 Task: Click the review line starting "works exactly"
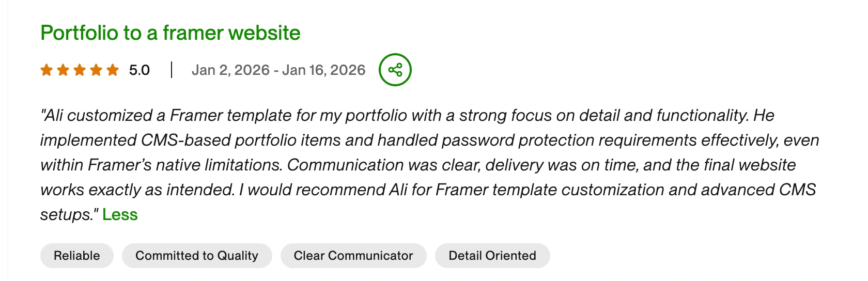pyautogui.click(x=428, y=190)
